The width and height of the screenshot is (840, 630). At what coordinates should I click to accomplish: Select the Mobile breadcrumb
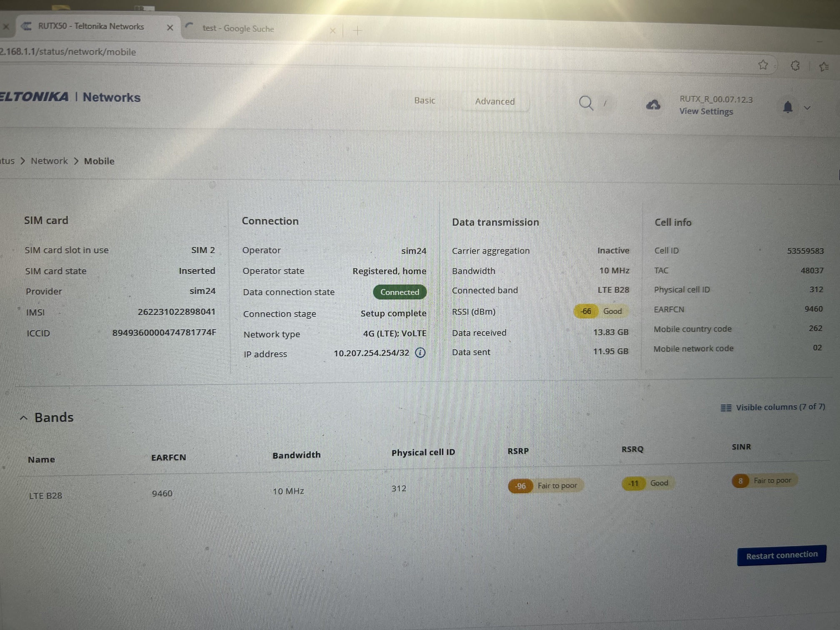[99, 161]
